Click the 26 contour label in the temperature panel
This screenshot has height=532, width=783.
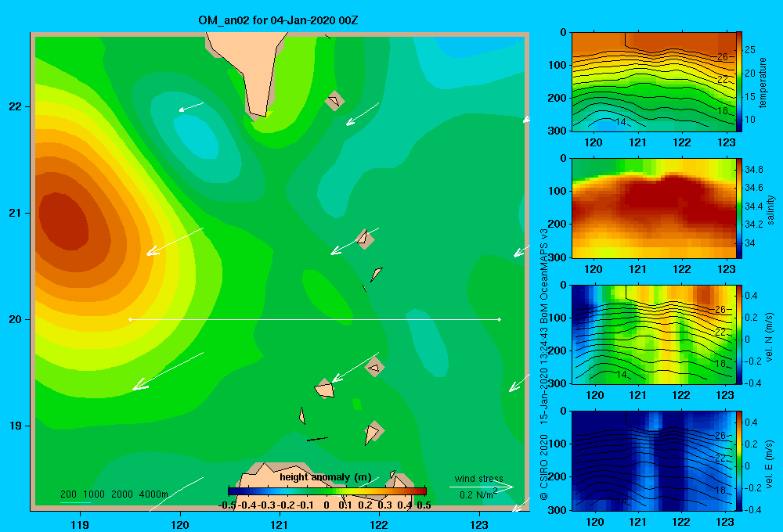723,56
